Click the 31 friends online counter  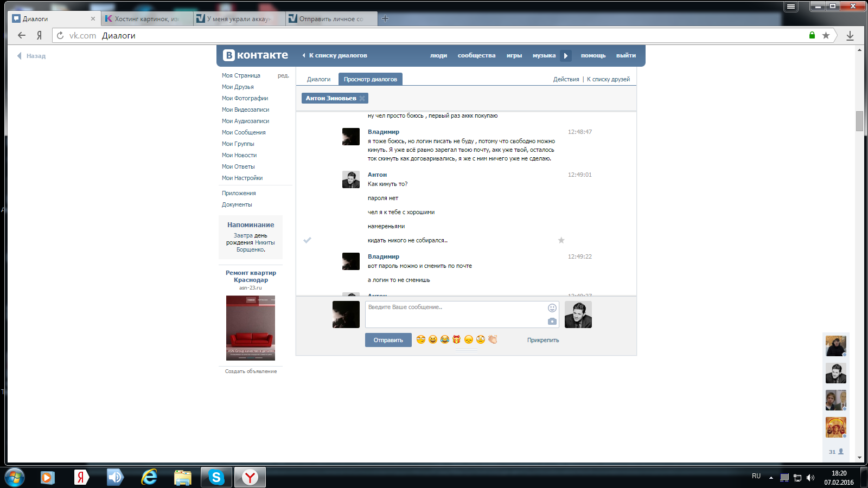point(836,452)
